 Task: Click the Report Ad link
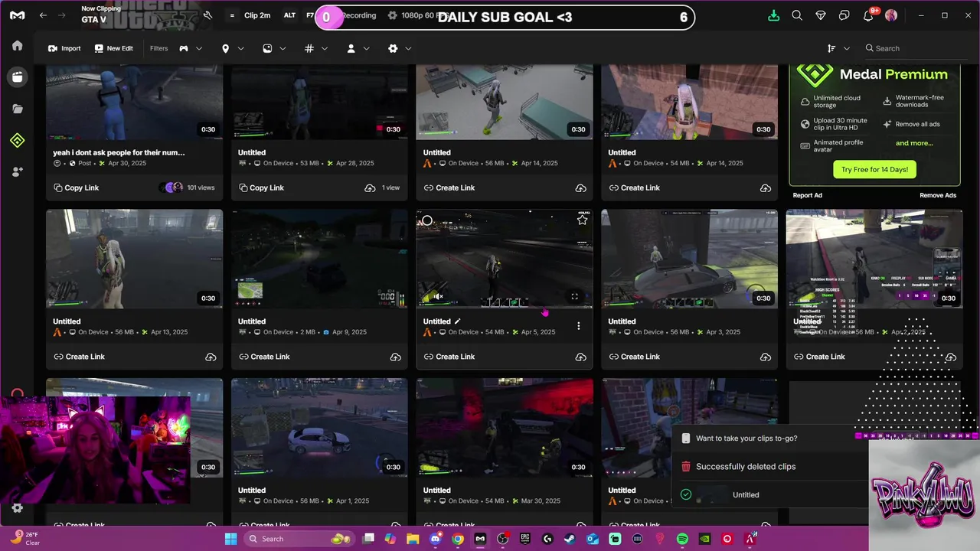click(808, 195)
